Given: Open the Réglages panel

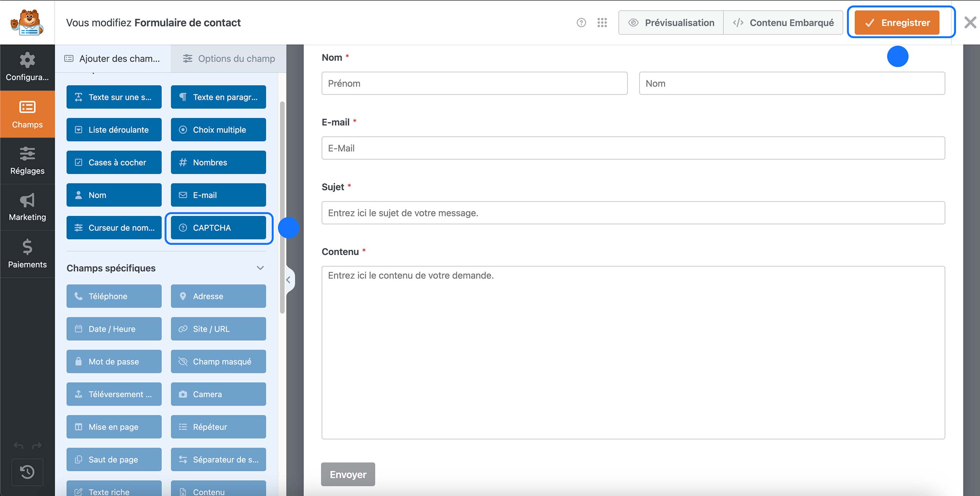Looking at the screenshot, I should [27, 161].
